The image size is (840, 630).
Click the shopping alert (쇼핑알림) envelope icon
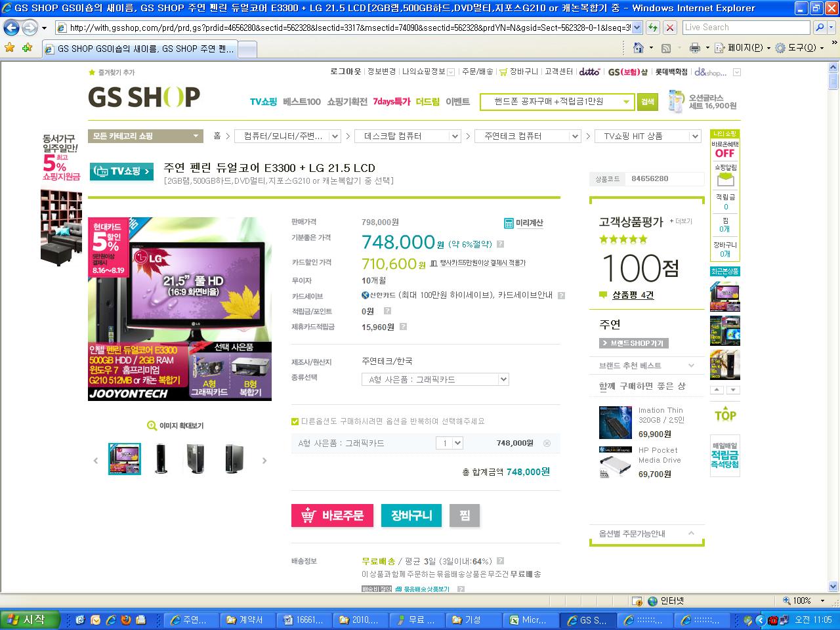pyautogui.click(x=725, y=178)
